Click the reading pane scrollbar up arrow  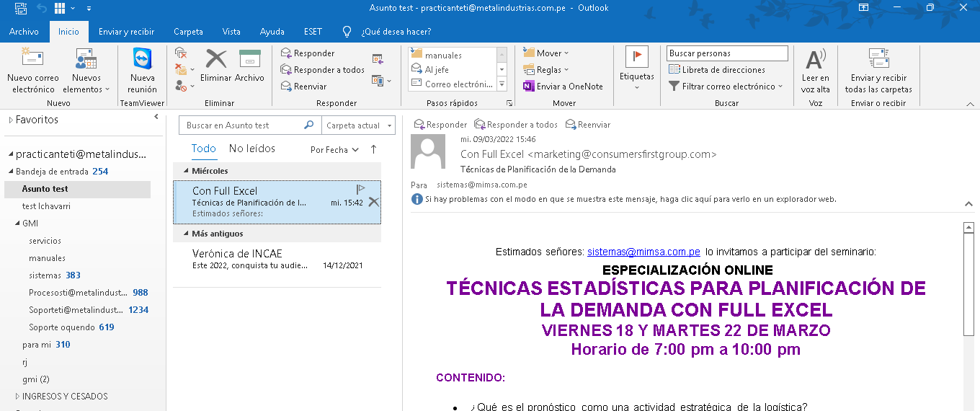click(969, 228)
